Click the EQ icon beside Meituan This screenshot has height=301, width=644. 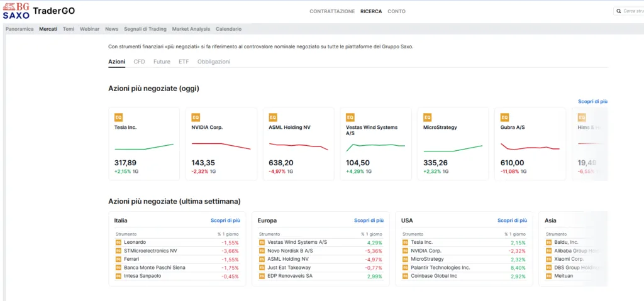tap(548, 276)
